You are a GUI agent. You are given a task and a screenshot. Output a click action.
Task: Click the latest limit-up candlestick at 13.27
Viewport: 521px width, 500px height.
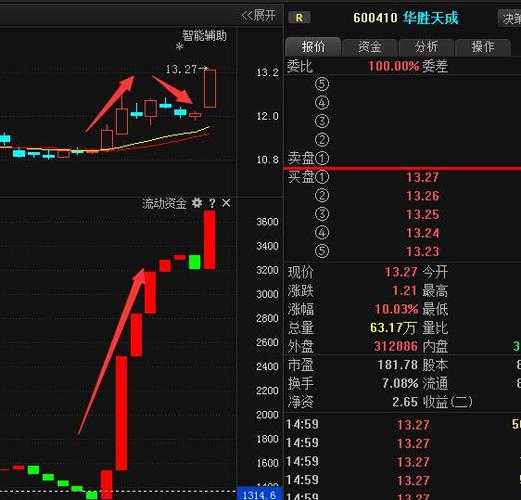(210, 89)
